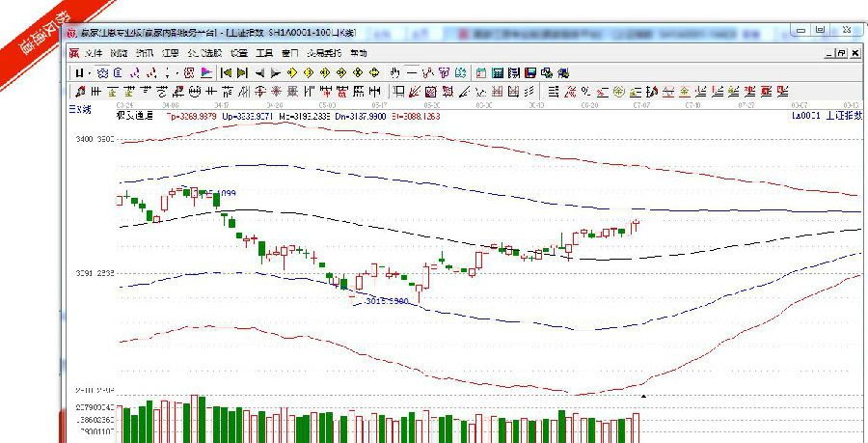This screenshot has height=443, width=868.
Task: Expand the dropdown beside the first toolbar icon
Action: coord(91,72)
